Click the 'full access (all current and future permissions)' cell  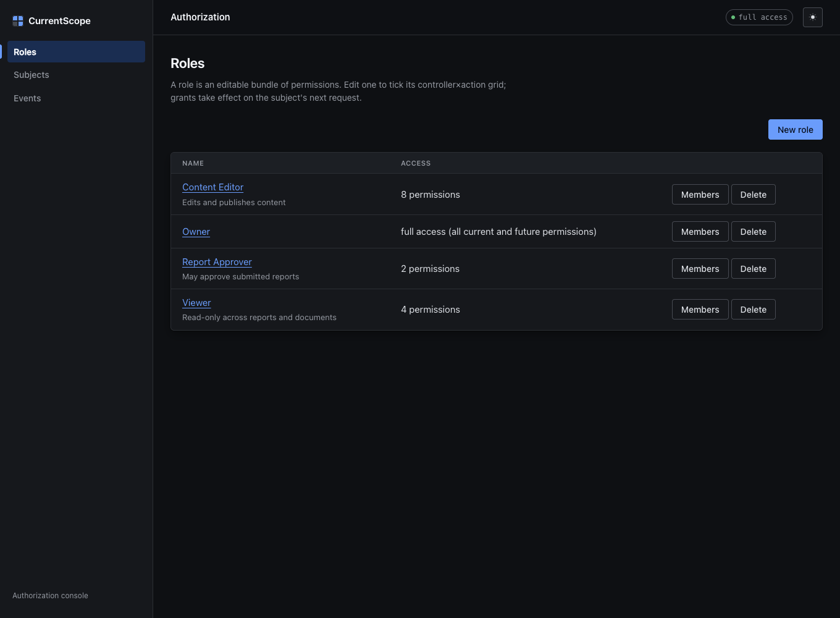[498, 232]
